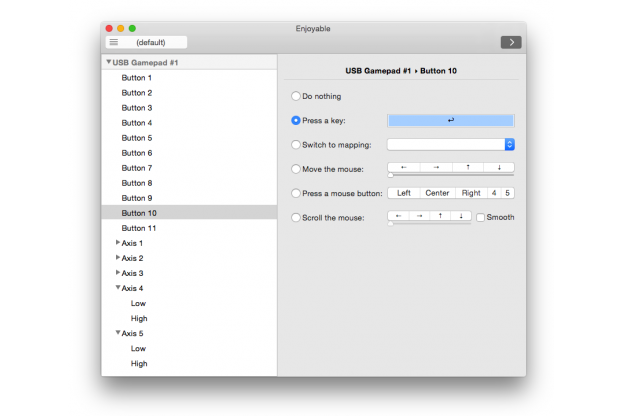
Task: Click the enable mapping arrow button
Action: pyautogui.click(x=511, y=42)
